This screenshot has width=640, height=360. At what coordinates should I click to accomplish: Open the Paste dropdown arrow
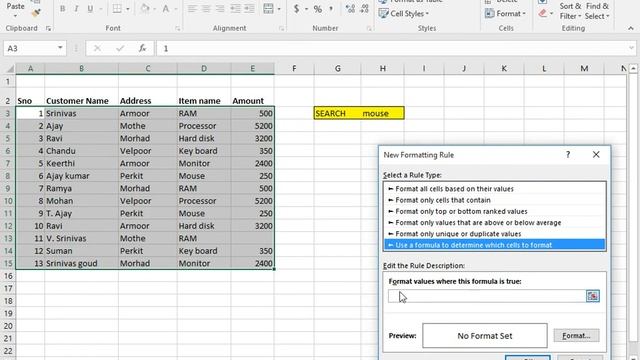(x=15, y=16)
